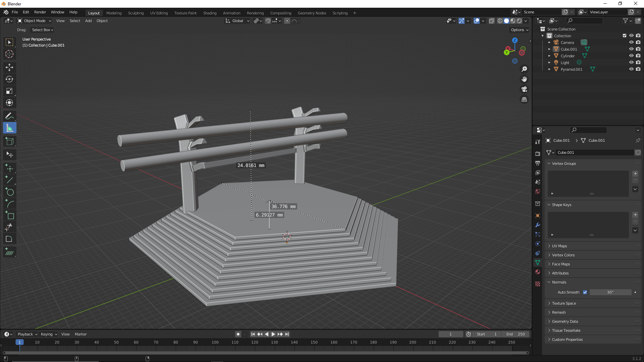This screenshot has width=644, height=362.
Task: Hide Pyramid.001 in viewport via eye icon
Action: pos(631,69)
